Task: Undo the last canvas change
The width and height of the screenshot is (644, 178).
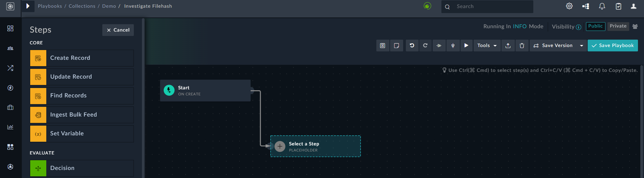Action: click(412, 45)
